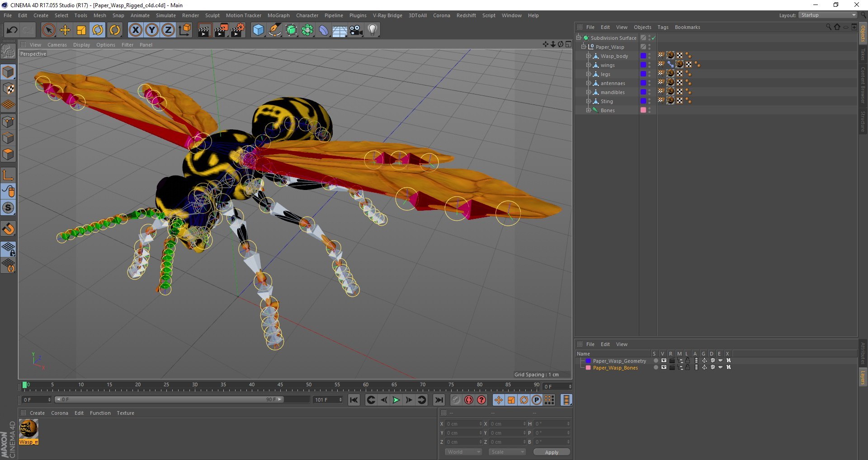Open the Content Browser side tab
This screenshot has width=868, height=460.
(863, 85)
